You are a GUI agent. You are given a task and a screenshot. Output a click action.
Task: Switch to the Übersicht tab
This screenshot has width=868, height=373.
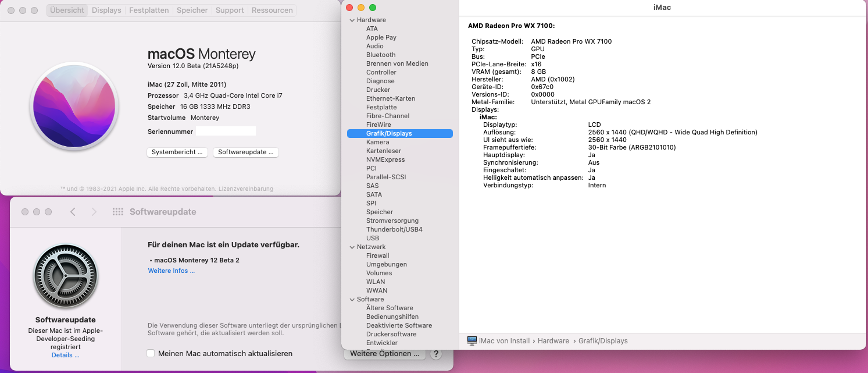67,10
